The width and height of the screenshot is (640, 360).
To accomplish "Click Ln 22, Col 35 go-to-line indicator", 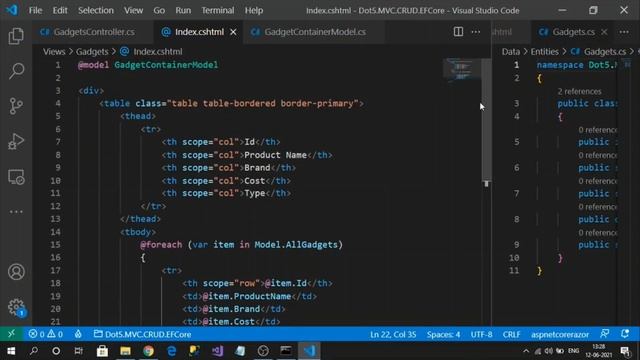I will point(393,334).
